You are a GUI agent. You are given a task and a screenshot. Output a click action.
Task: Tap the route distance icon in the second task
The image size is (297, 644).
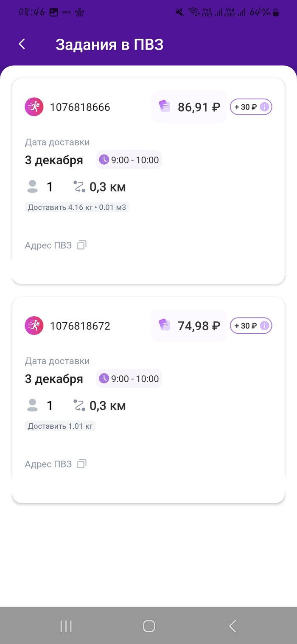tap(79, 406)
